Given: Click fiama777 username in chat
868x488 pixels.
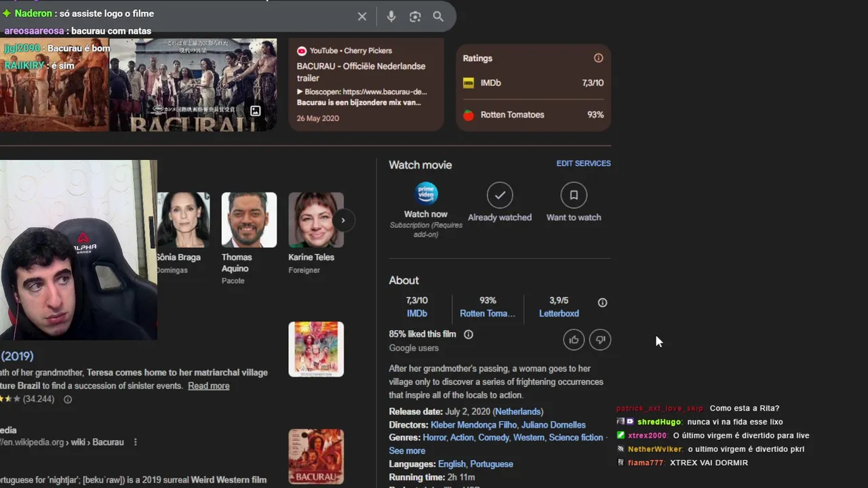Looking at the screenshot, I should coord(646,463).
